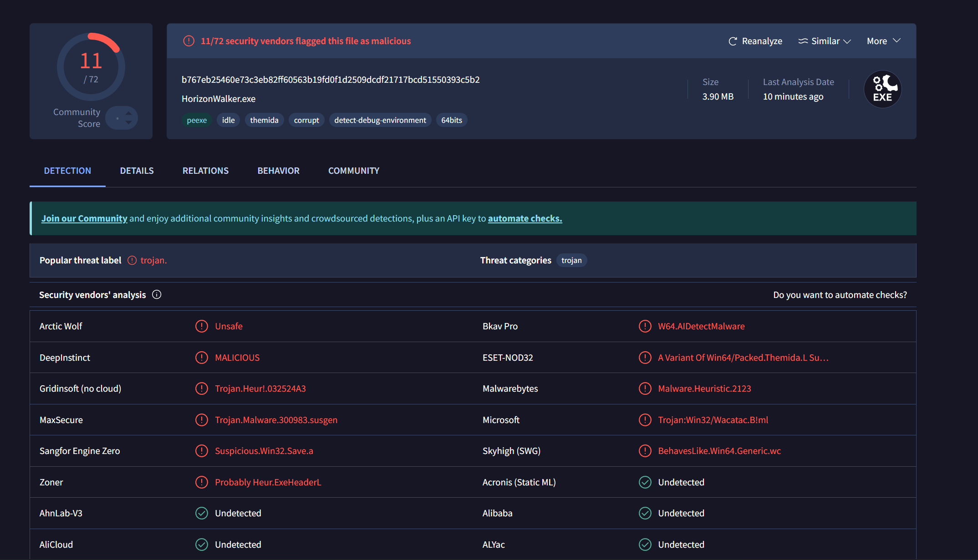The image size is (978, 560).
Task: Click the checkmark icon in AhnLab-V3 row
Action: pyautogui.click(x=202, y=513)
